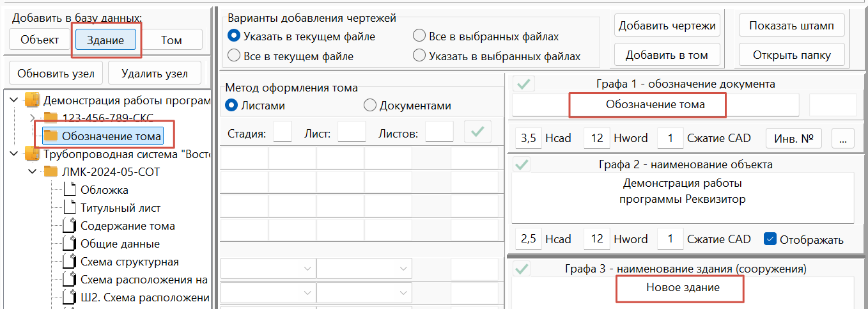This screenshot has width=868, height=309.
Task: Click green checkmark next to Листов field
Action: (477, 133)
